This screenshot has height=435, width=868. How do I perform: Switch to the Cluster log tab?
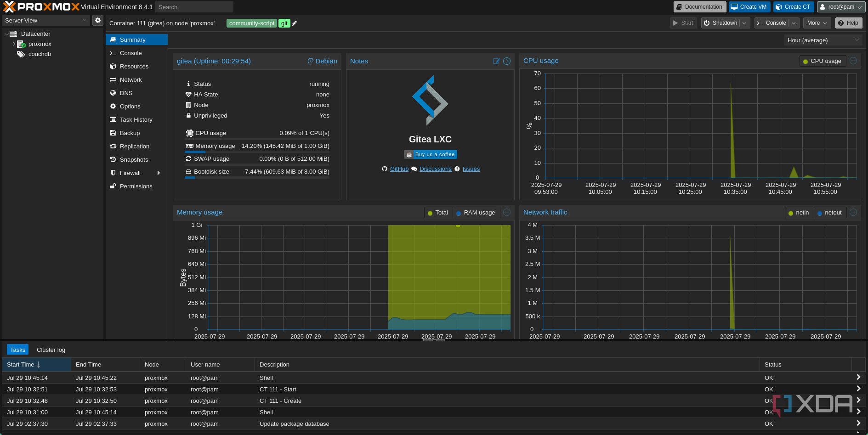click(x=51, y=350)
